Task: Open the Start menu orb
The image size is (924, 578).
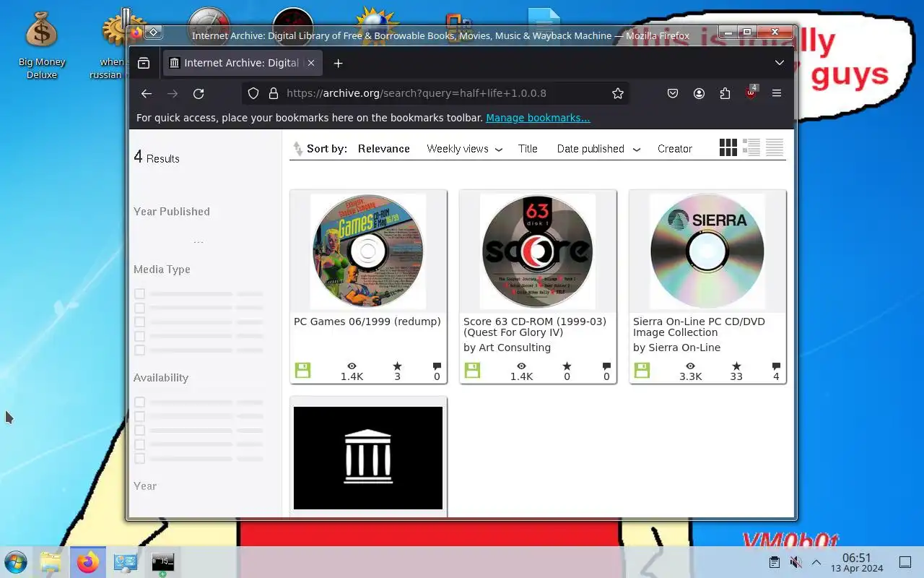Action: 15,562
